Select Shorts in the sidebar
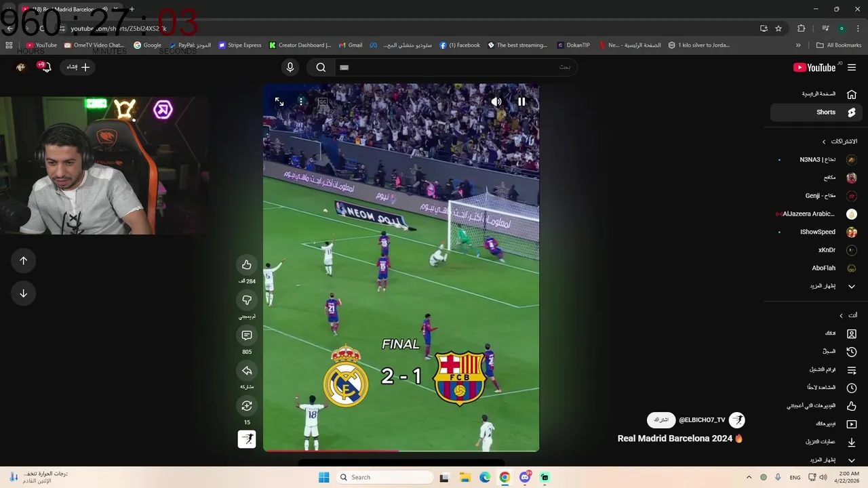Screen dimensions: 868x488 (x=817, y=113)
